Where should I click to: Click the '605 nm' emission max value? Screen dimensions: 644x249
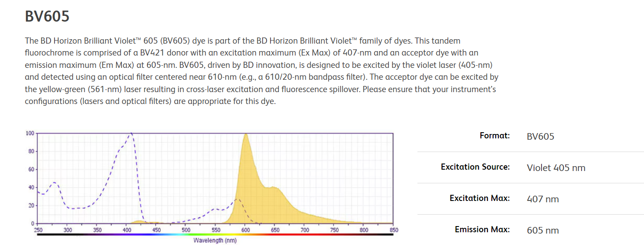pyautogui.click(x=542, y=230)
